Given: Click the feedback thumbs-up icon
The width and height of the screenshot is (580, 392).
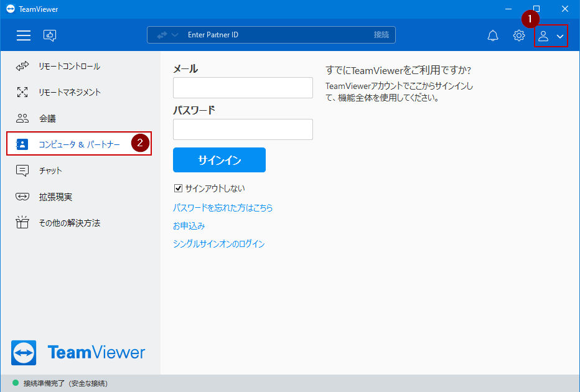Looking at the screenshot, I should tap(50, 35).
